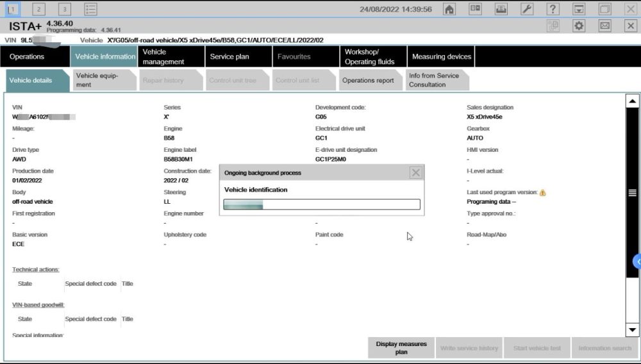Click the Body value off-road vehicle
The width and height of the screenshot is (641, 364).
32,202
